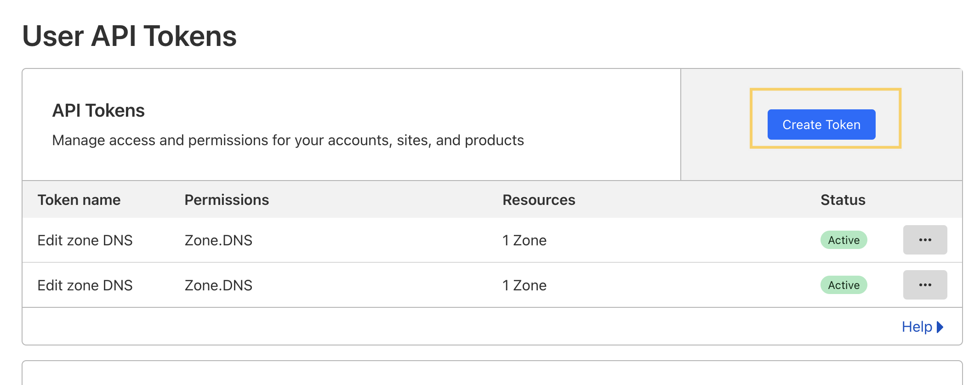
Task: Open the Help link
Action: pyautogui.click(x=917, y=327)
